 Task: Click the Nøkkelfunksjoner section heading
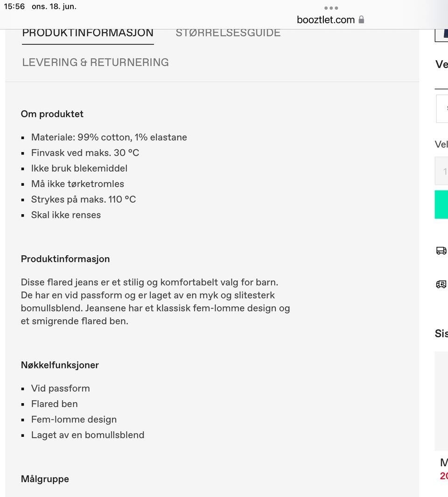tap(60, 365)
